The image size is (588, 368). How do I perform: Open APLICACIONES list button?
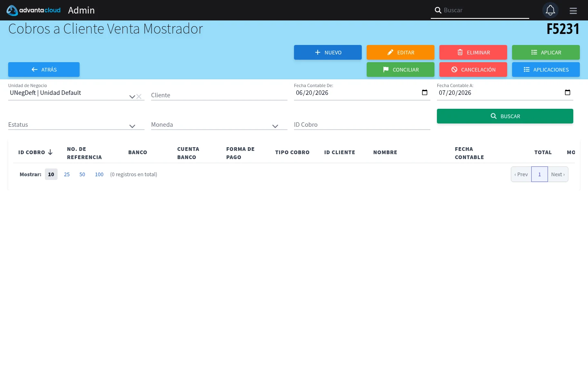click(546, 70)
